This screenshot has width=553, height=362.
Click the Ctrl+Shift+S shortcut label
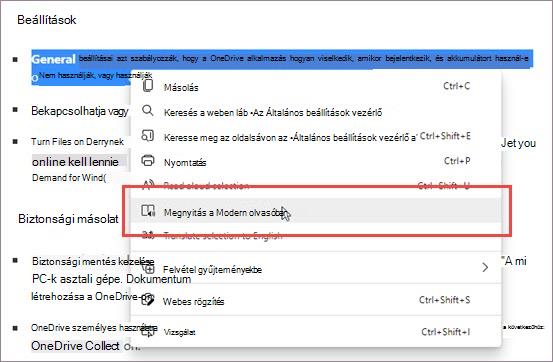444,300
